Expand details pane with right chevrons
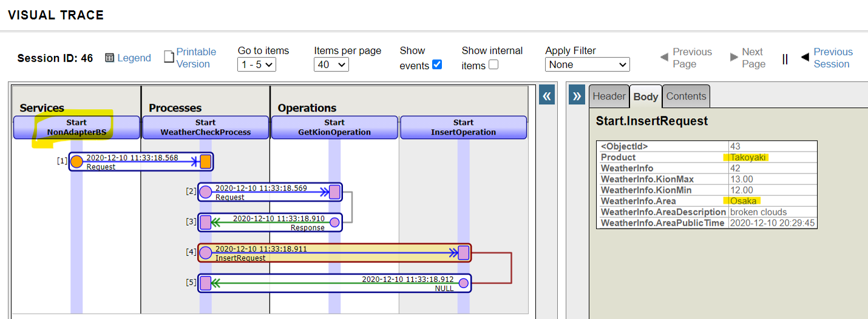The height and width of the screenshot is (319, 868). pyautogui.click(x=577, y=95)
